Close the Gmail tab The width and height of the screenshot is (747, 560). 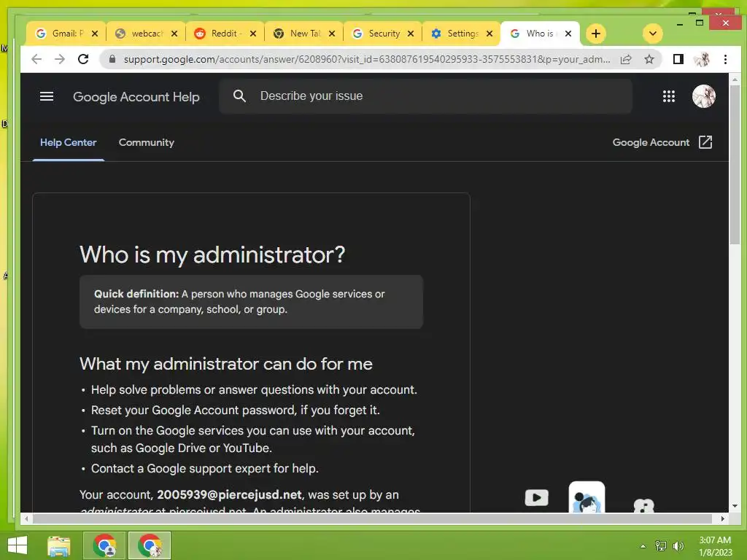click(95, 34)
